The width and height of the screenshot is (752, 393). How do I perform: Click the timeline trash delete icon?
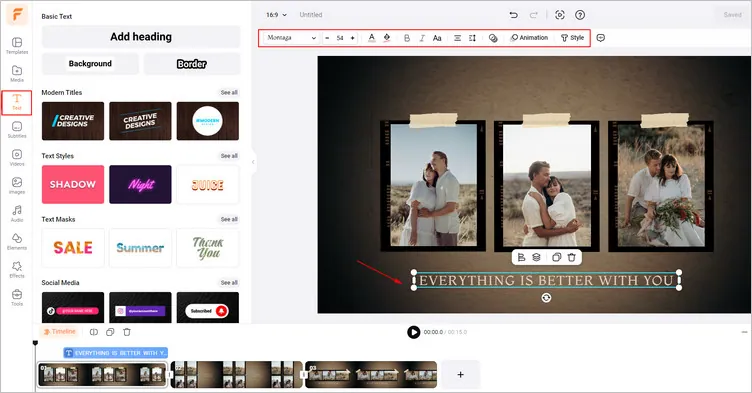click(127, 332)
